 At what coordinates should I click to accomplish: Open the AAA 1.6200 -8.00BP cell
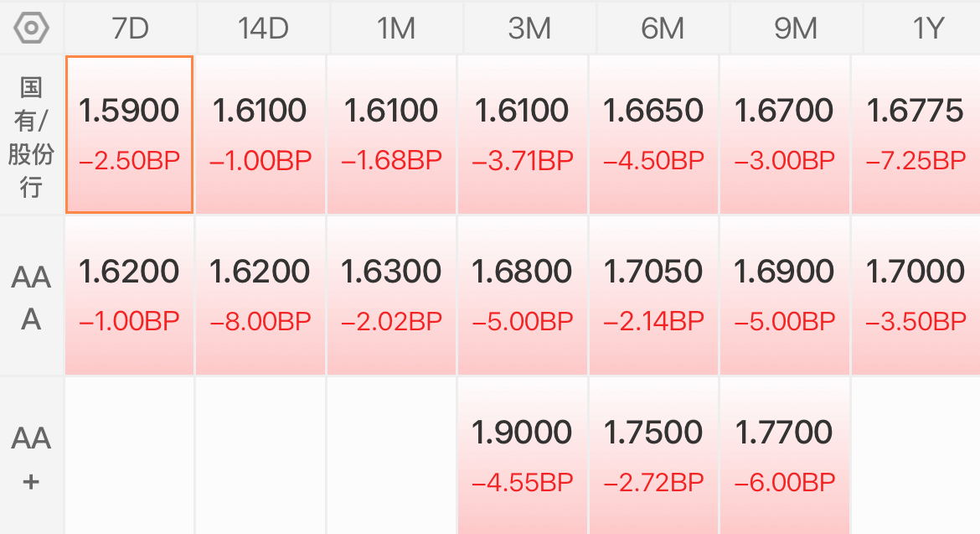click(260, 296)
